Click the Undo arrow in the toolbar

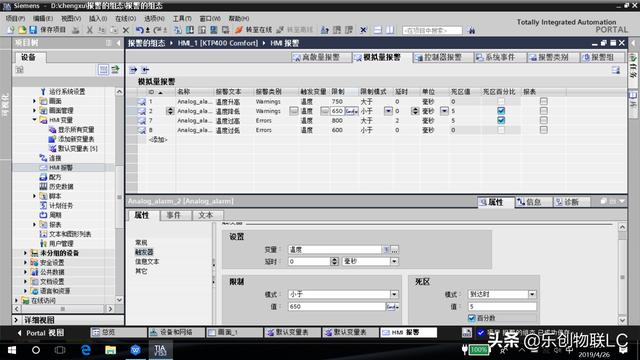(x=140, y=30)
